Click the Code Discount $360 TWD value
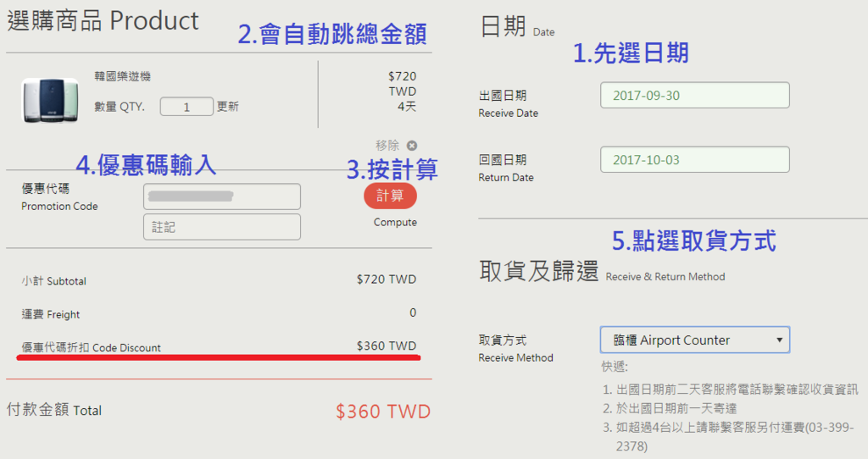 click(x=387, y=346)
